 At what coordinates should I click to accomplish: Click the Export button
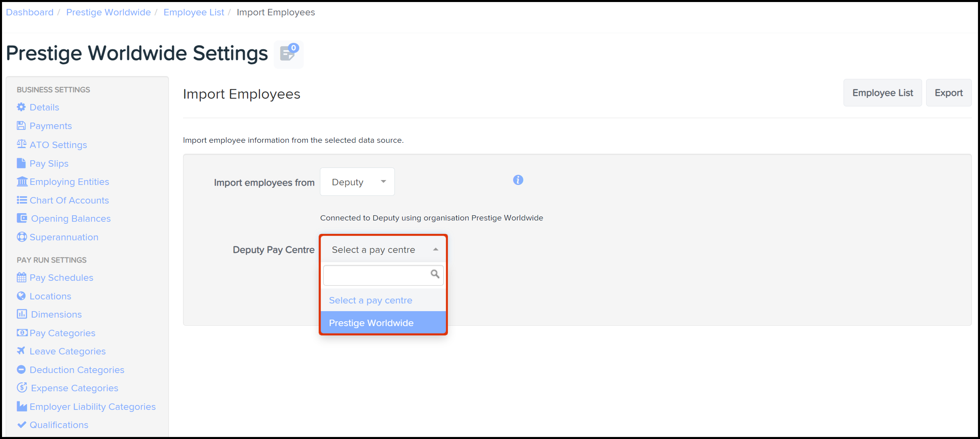[x=948, y=93]
